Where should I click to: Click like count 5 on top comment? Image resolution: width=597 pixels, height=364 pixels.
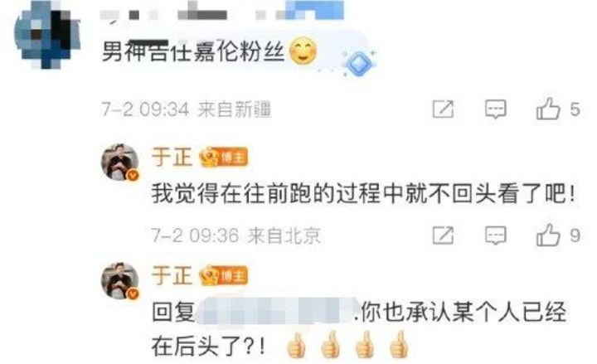(575, 109)
